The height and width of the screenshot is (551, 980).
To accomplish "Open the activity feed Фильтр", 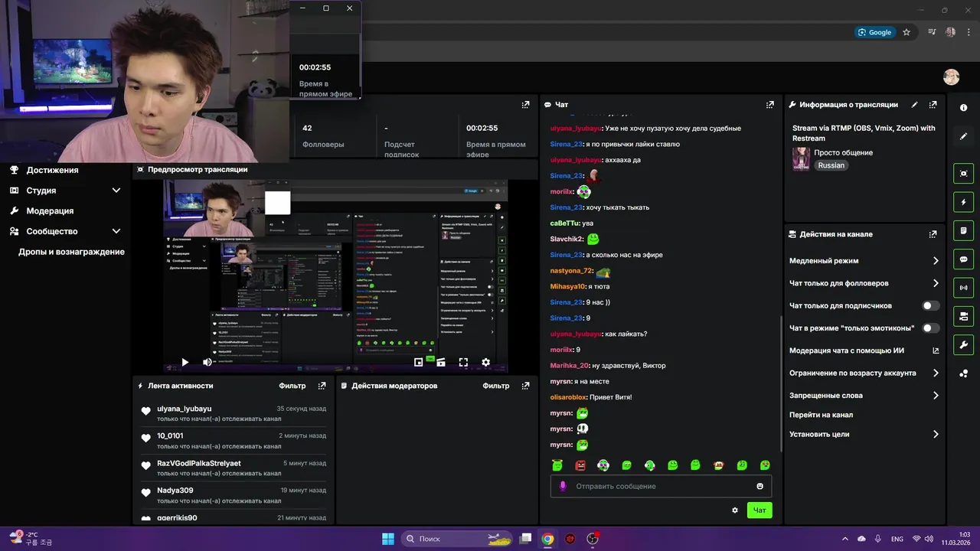I will point(292,386).
